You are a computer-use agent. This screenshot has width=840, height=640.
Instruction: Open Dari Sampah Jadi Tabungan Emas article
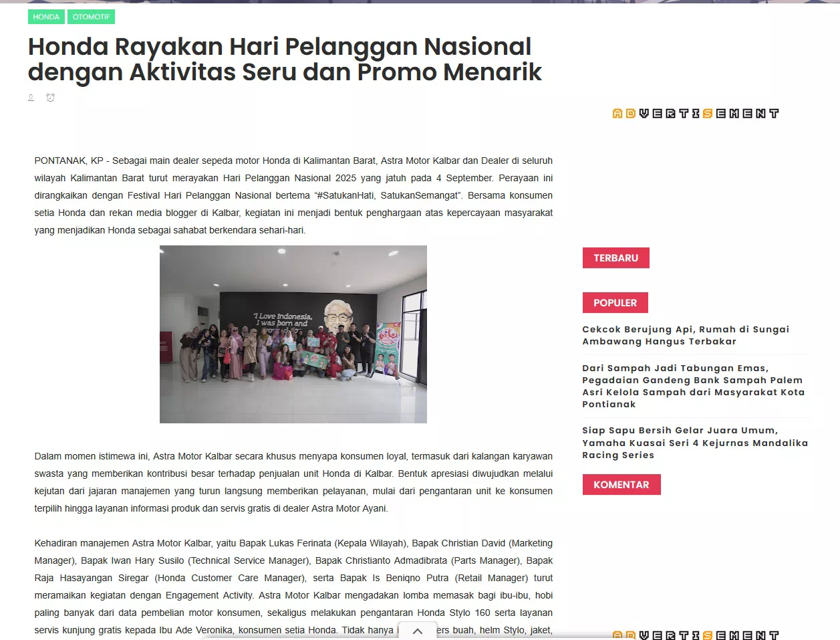click(x=694, y=386)
